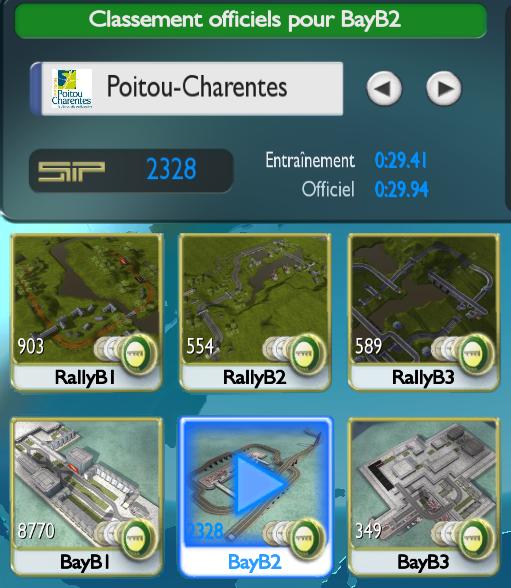Click the Poitou-Charentes region name field
This screenshot has width=511, height=588.
[186, 89]
